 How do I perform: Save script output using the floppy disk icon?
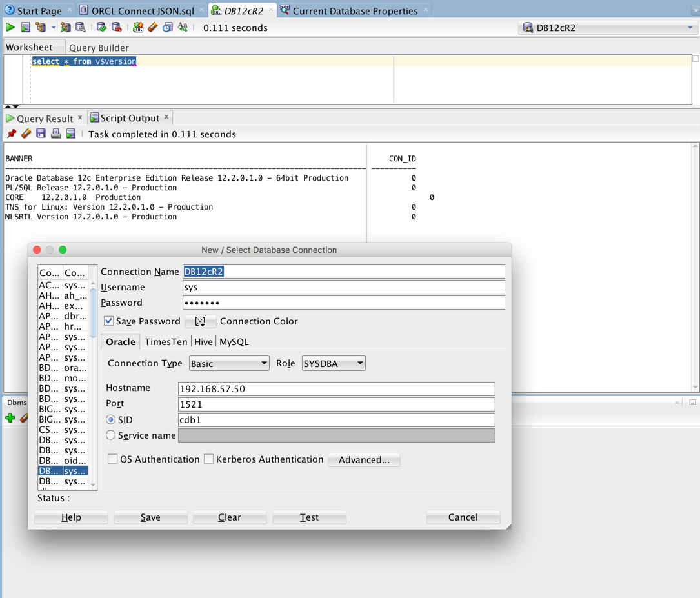pos(41,134)
